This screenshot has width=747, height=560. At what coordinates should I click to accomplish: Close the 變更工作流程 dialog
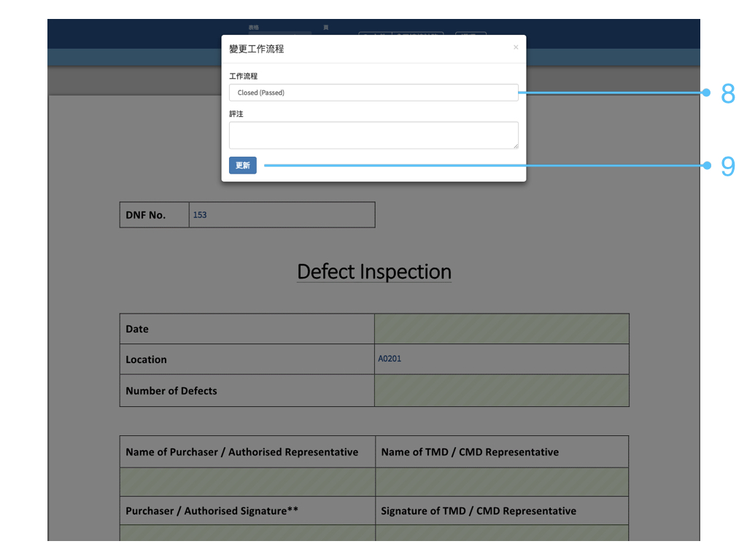516,47
